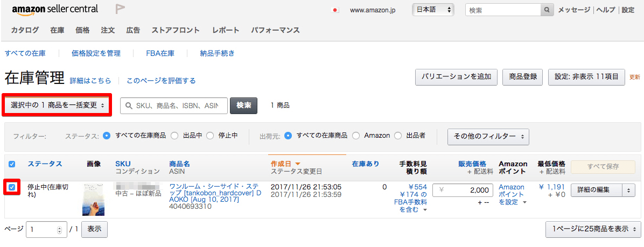Click the すべて保存 button
Screen dimensions: 644x247
tap(603, 167)
